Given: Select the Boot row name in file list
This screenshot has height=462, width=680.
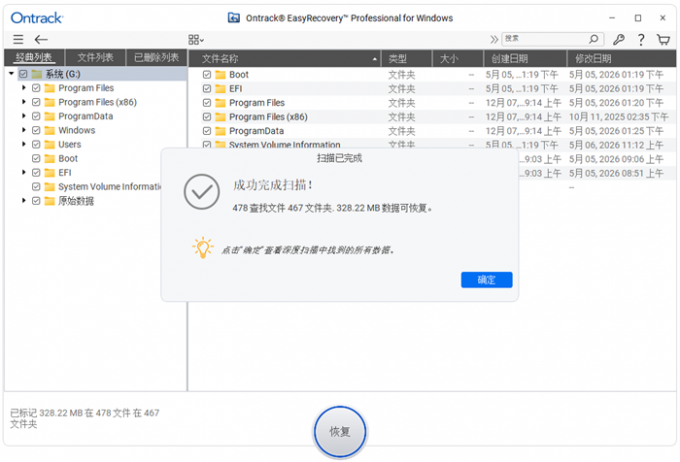Looking at the screenshot, I should 239,75.
